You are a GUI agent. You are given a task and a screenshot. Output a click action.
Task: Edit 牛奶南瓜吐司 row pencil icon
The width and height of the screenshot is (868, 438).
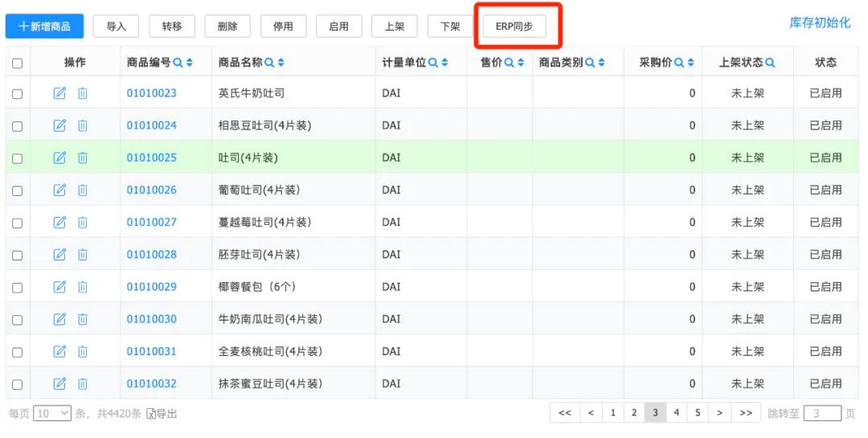[59, 319]
